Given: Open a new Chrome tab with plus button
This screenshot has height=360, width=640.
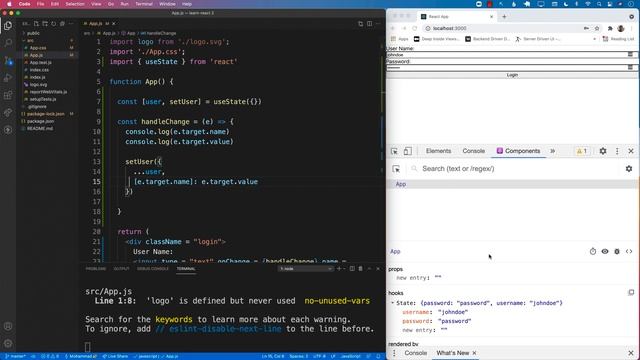Looking at the screenshot, I should click(504, 17).
